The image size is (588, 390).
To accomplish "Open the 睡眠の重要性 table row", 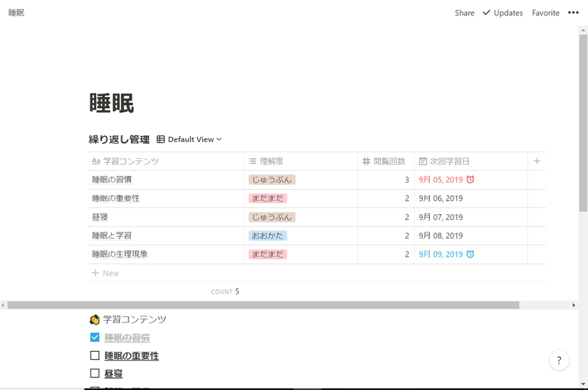I will [115, 198].
